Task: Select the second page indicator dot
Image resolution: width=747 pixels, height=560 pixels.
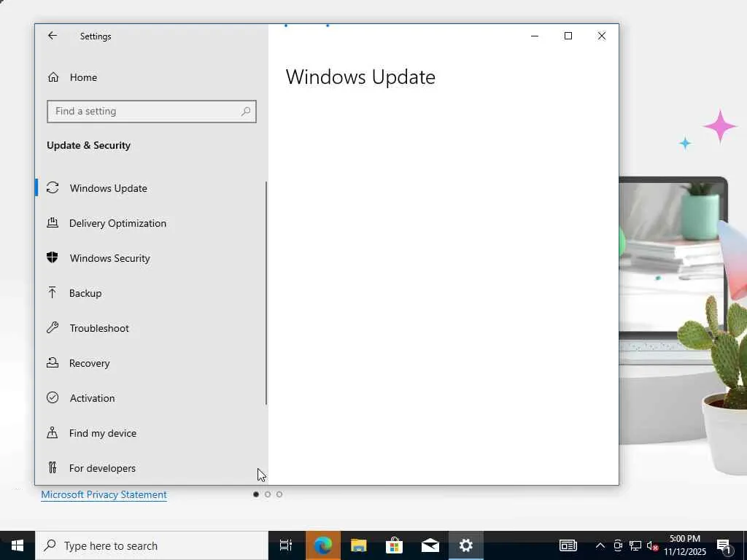Action: 268,494
